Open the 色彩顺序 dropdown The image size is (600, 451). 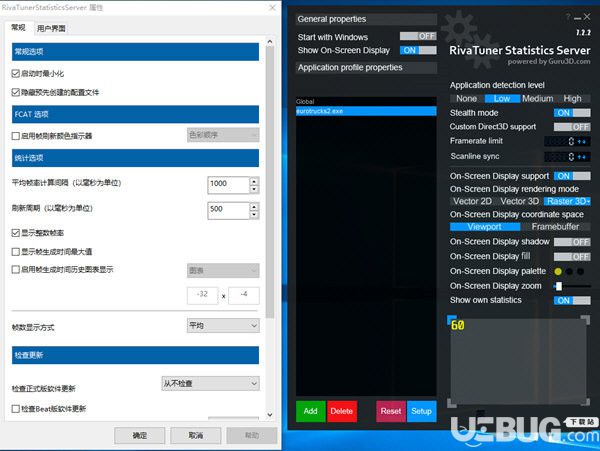click(x=223, y=135)
